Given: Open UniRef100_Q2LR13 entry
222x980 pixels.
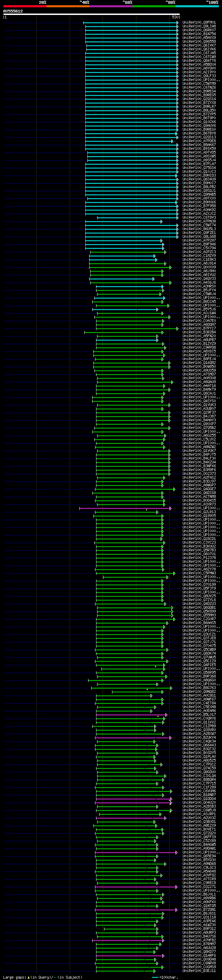Looking at the screenshot, I should click(199, 512).
